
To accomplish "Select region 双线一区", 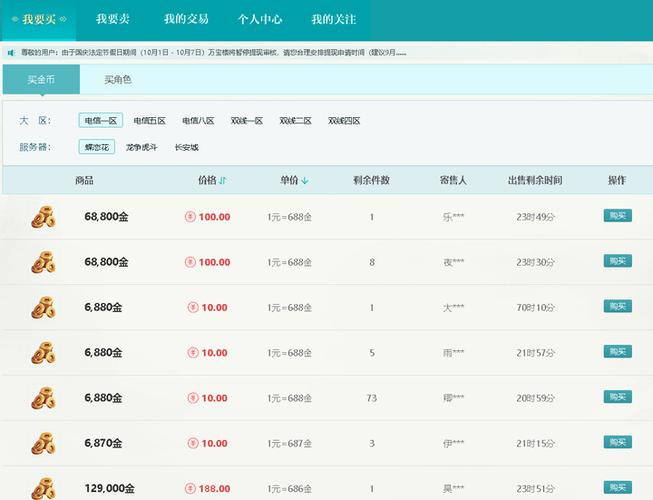I will click(x=247, y=121).
